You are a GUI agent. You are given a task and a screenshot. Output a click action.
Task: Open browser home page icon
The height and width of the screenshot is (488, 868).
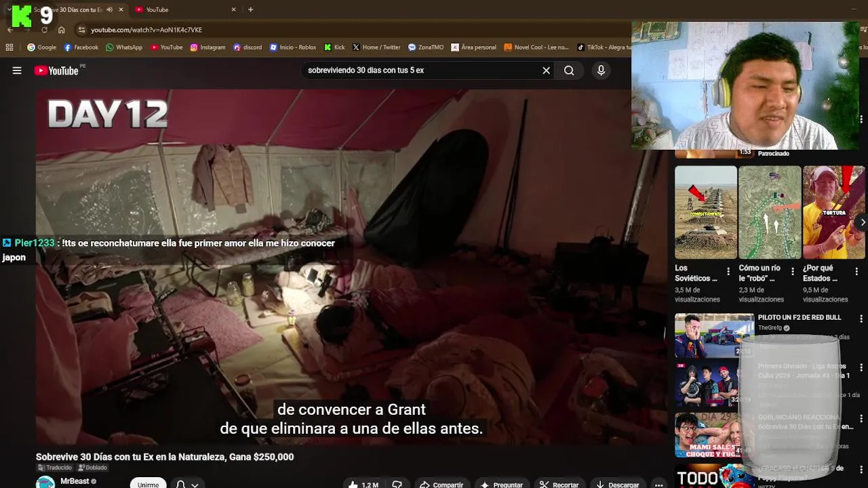coord(61,30)
